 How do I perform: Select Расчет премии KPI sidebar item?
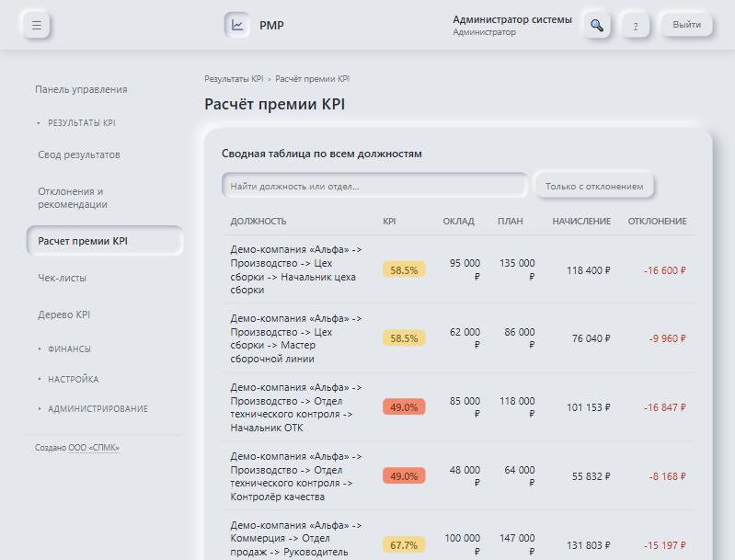point(105,241)
